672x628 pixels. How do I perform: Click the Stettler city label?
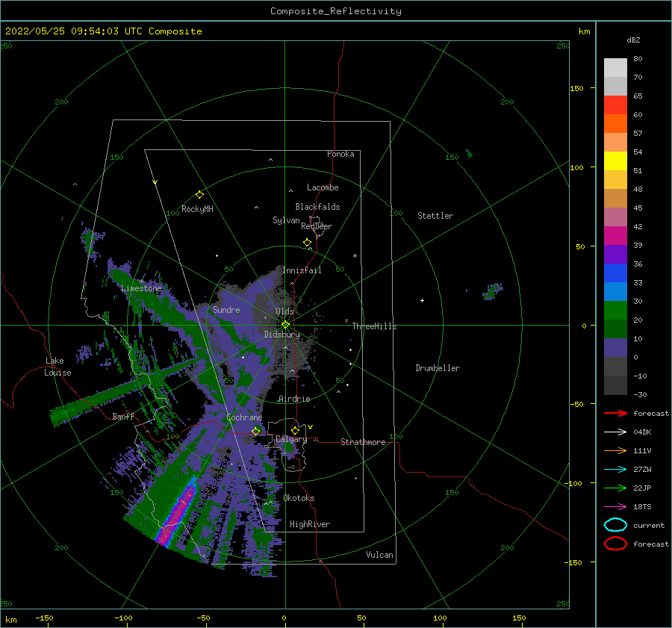tap(435, 216)
